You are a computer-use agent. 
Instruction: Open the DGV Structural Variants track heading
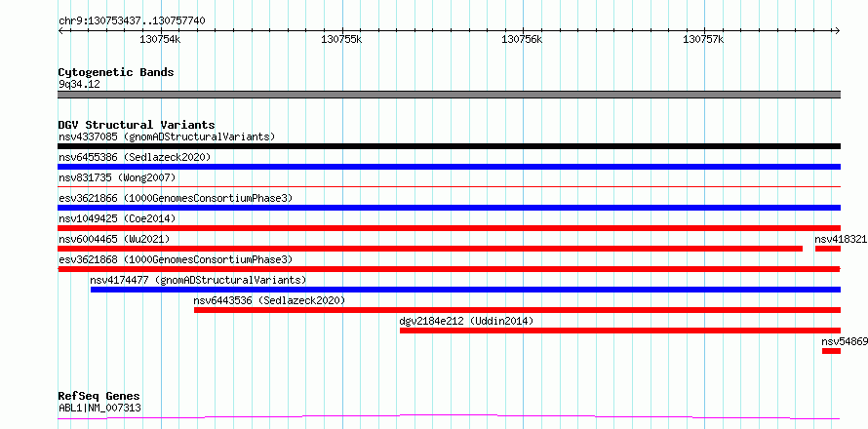pyautogui.click(x=137, y=125)
